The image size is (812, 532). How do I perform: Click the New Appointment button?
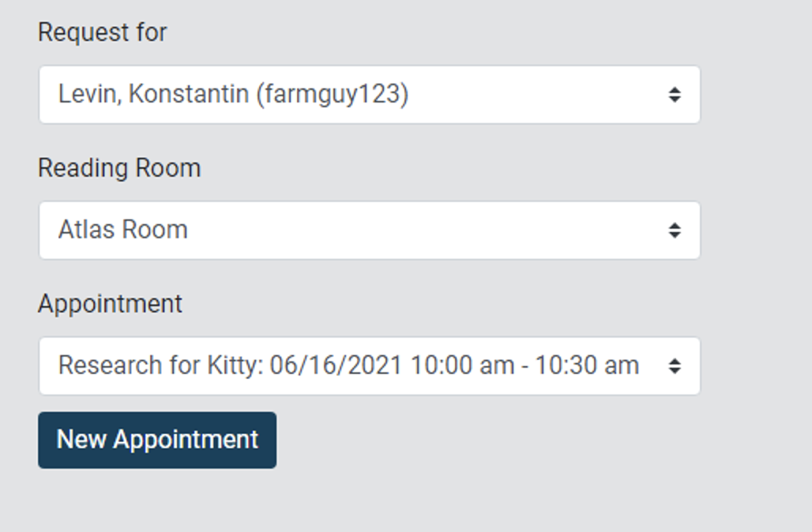click(156, 440)
